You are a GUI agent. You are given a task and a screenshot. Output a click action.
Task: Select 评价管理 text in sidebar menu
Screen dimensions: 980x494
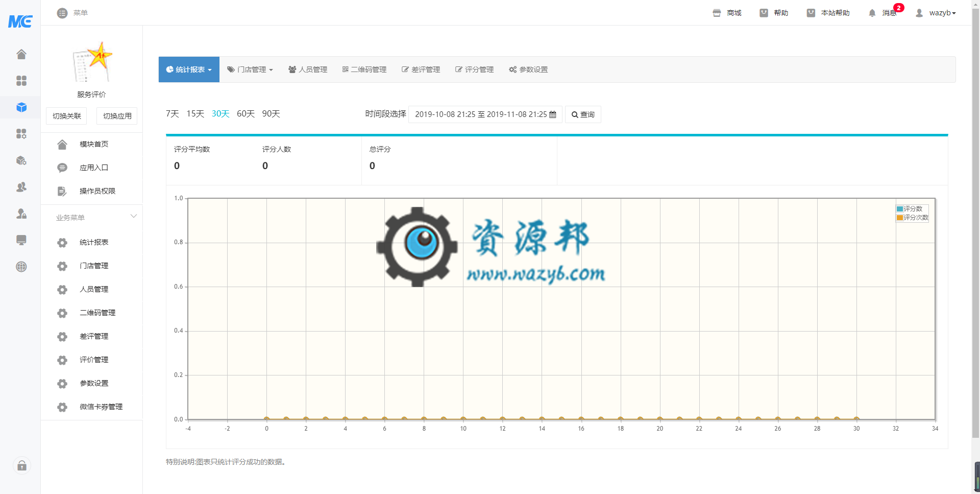click(94, 360)
